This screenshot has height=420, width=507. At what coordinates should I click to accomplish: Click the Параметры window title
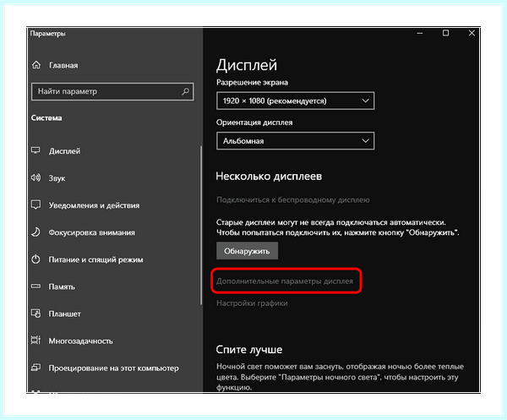point(48,33)
